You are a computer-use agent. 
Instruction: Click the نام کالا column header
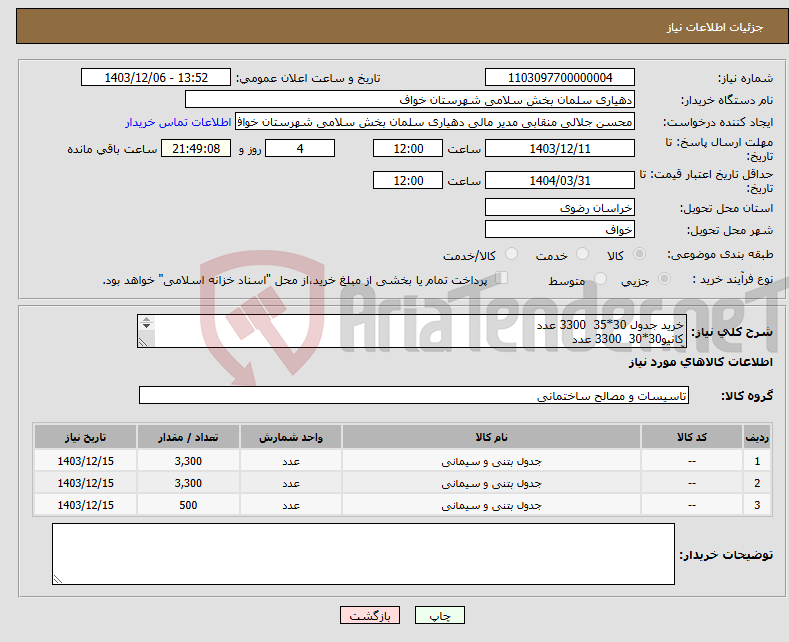pos(491,437)
